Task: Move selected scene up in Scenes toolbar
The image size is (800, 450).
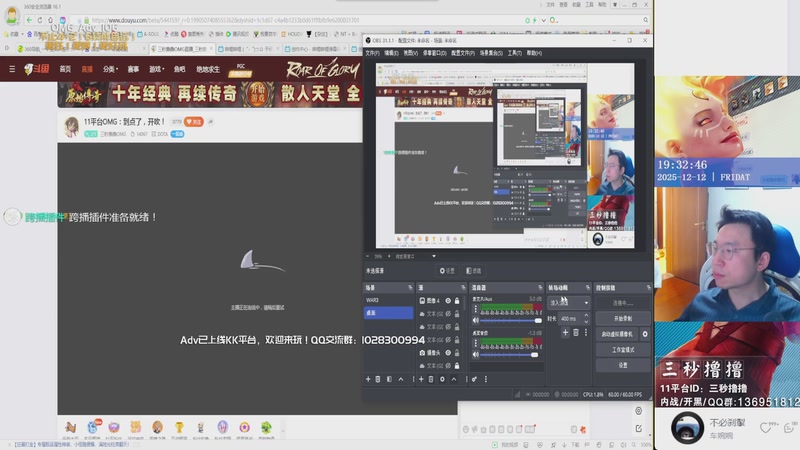Action: (401, 379)
